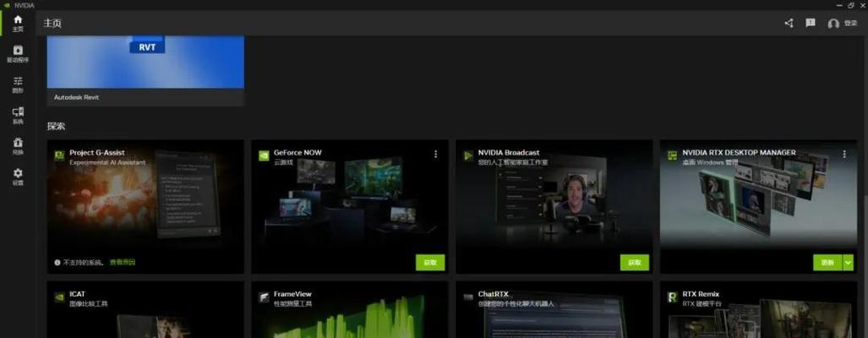Expand the arrow next to 更新 button
Screen dimensions: 868x338
click(848, 263)
